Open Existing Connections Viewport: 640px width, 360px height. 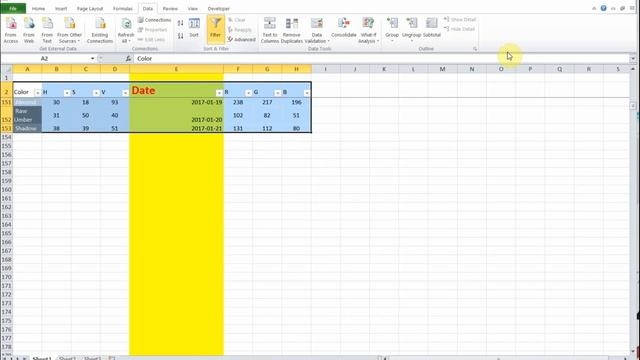click(x=100, y=30)
